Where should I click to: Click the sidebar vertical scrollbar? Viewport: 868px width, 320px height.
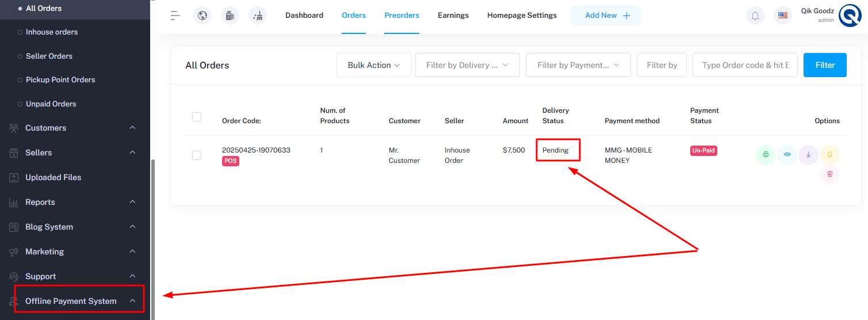(x=152, y=239)
